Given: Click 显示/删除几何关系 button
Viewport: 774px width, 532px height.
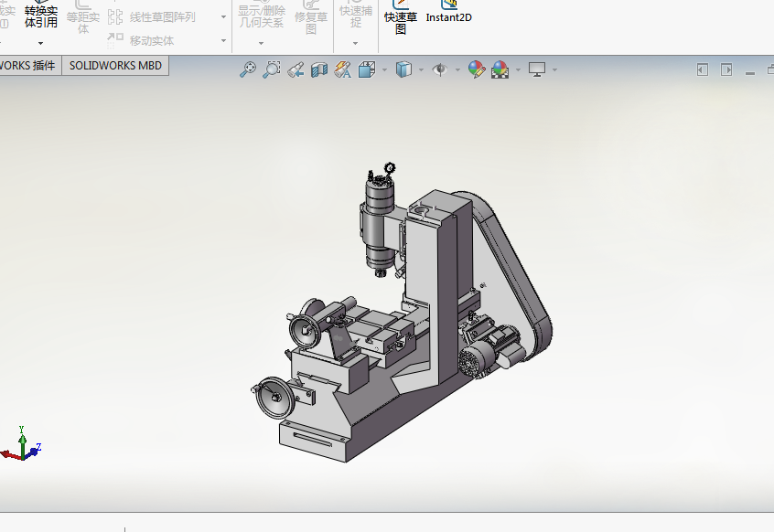Looking at the screenshot, I should pos(262,15).
